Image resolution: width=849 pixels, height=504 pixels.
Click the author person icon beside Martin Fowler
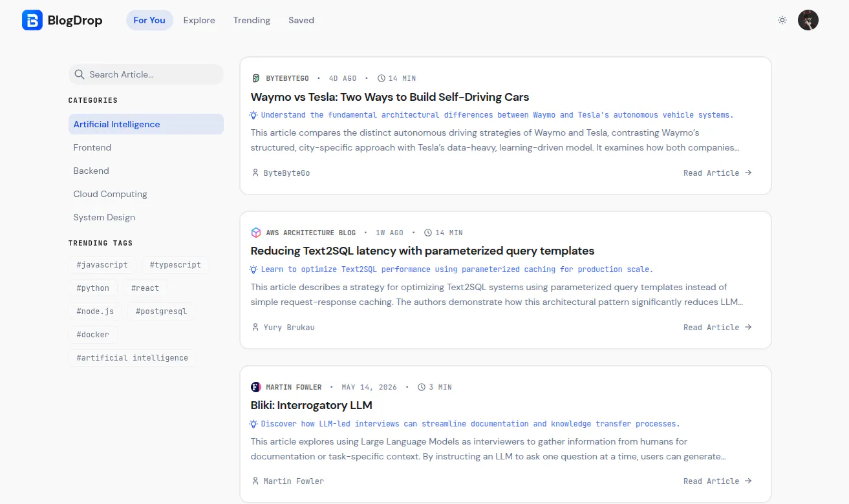(255, 481)
